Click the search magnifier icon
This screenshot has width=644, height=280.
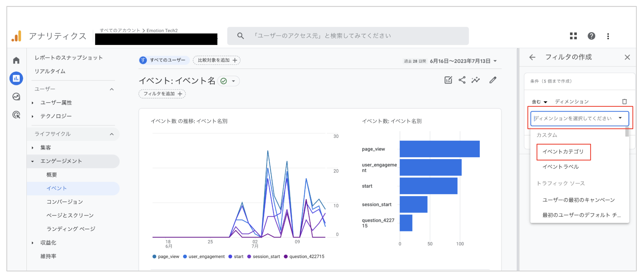(x=240, y=36)
